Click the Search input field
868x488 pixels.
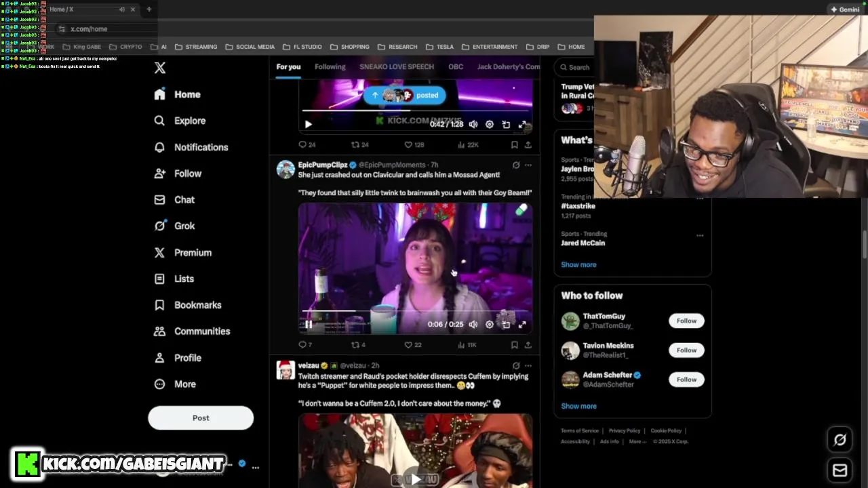pyautogui.click(x=574, y=67)
